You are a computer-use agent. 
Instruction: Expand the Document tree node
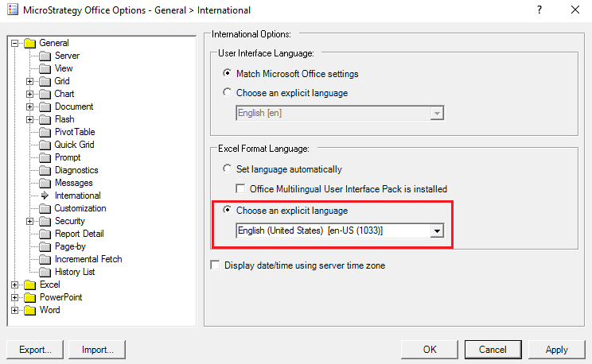coord(29,106)
